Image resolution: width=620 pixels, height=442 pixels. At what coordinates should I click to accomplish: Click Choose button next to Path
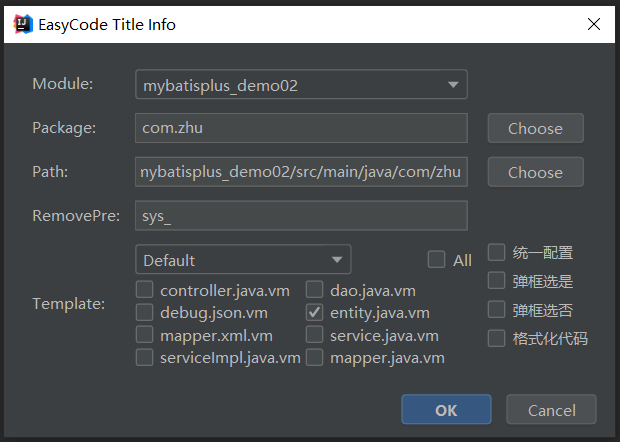(x=535, y=172)
